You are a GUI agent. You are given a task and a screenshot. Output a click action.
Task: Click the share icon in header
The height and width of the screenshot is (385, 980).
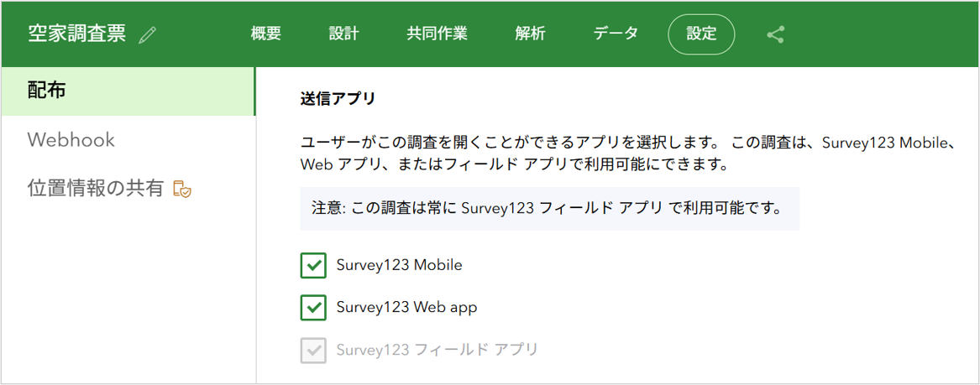tap(775, 34)
